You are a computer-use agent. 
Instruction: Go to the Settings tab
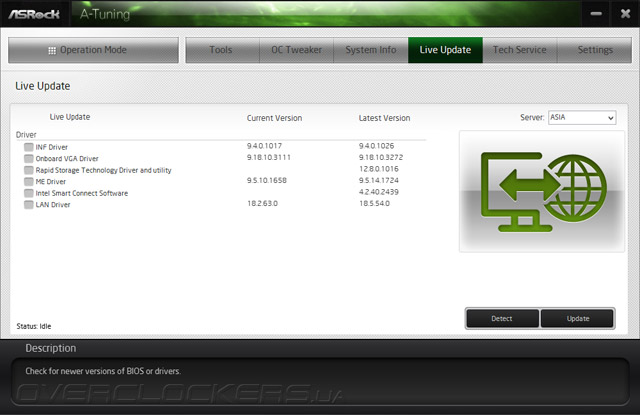click(595, 50)
